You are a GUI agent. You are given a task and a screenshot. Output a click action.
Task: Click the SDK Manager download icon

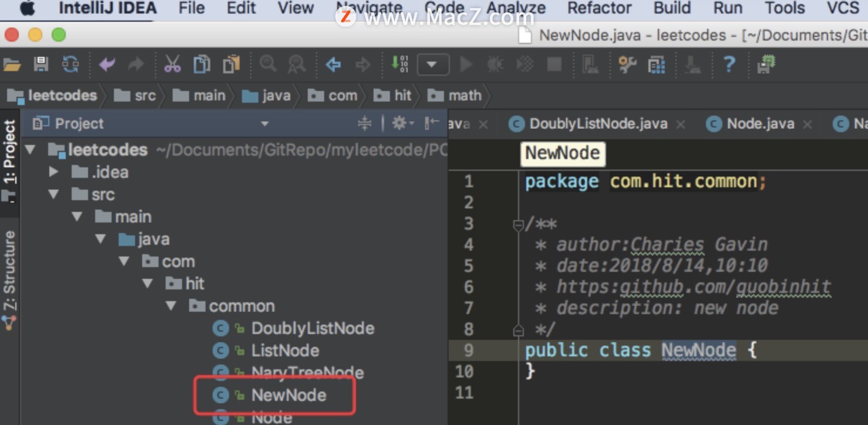[x=693, y=64]
